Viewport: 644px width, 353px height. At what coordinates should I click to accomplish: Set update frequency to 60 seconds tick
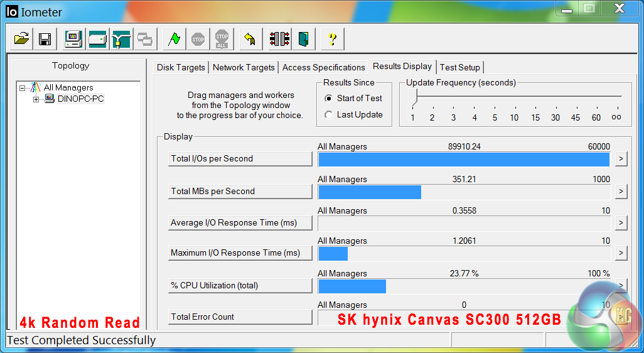596,117
